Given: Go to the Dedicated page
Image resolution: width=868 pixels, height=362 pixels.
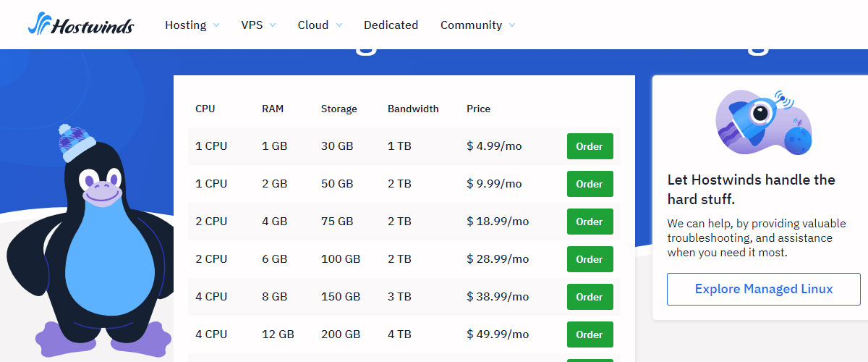Looking at the screenshot, I should 391,25.
